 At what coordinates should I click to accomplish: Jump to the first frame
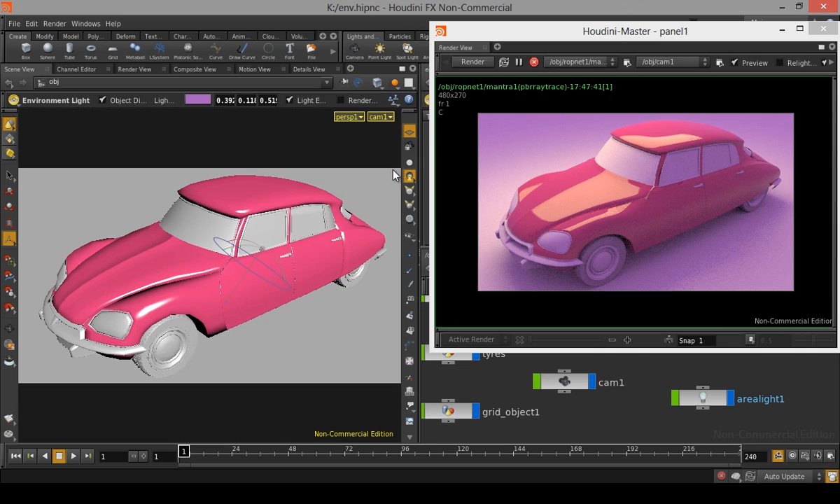click(x=15, y=456)
